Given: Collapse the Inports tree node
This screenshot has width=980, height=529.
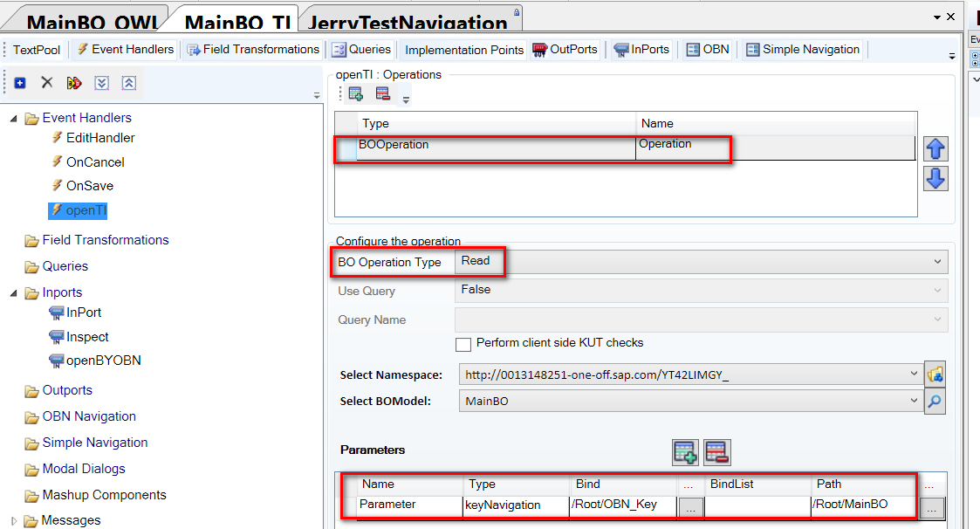Looking at the screenshot, I should coord(13,292).
